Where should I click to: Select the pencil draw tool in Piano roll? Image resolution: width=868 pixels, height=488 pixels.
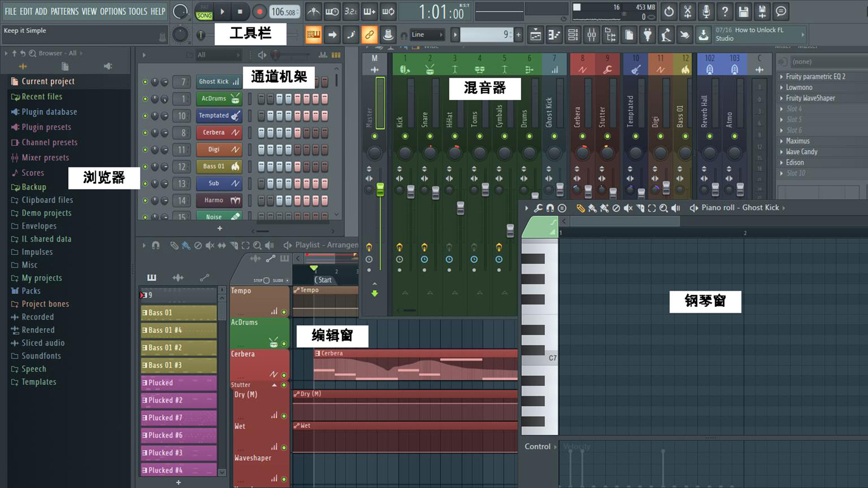click(x=581, y=208)
